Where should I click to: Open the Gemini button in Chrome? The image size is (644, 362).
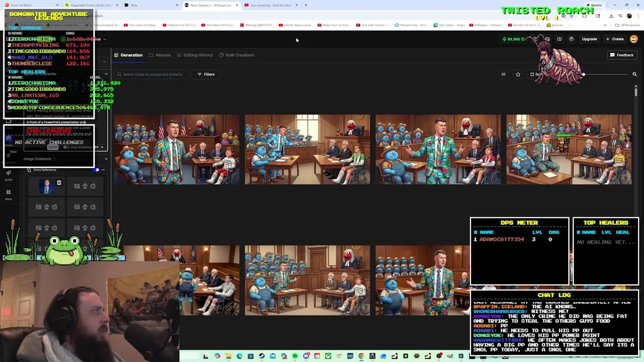coord(594,5)
